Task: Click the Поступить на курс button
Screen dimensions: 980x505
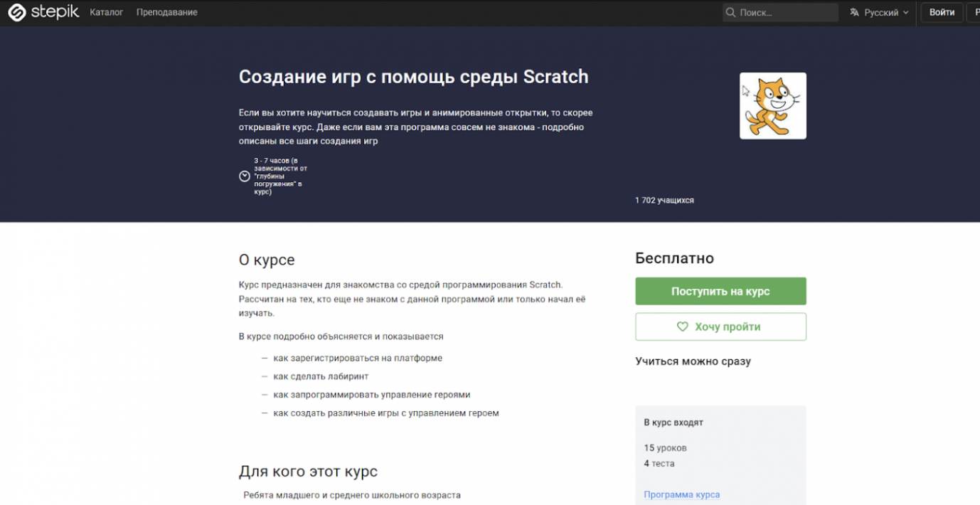Action: point(720,291)
